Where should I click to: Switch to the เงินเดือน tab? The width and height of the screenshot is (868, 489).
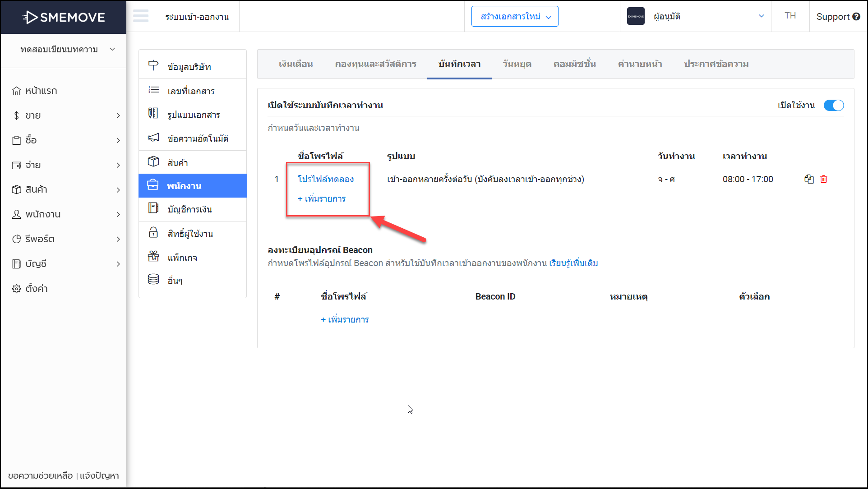coord(296,64)
